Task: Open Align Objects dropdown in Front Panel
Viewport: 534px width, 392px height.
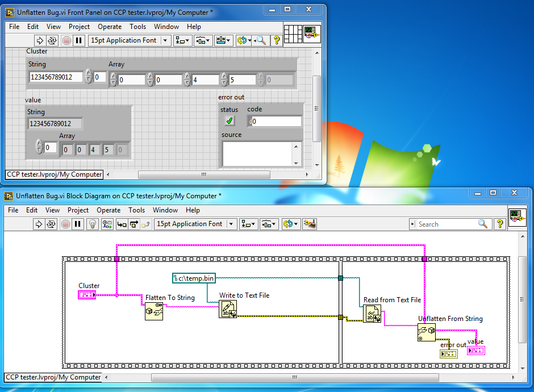Action: pos(182,40)
